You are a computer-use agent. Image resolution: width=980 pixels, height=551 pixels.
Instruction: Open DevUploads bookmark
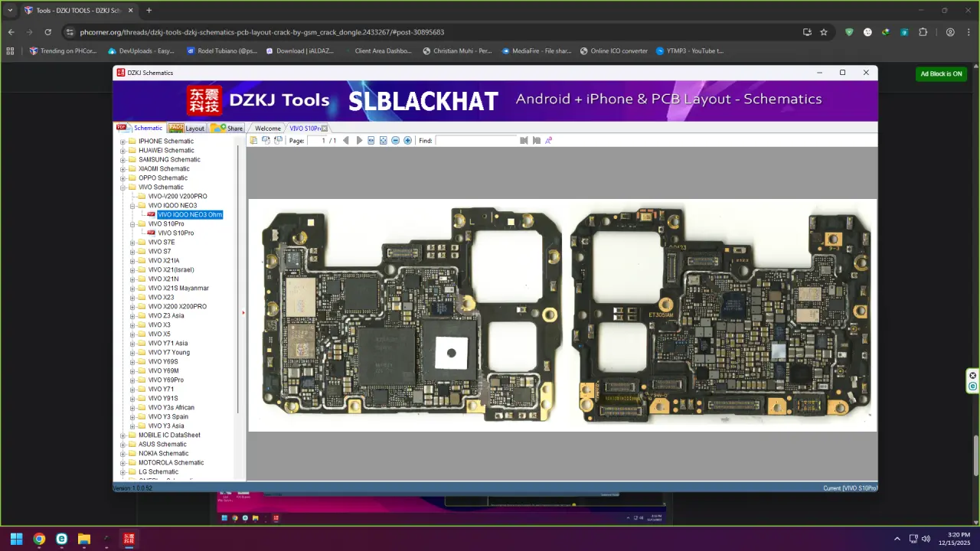pyautogui.click(x=142, y=51)
